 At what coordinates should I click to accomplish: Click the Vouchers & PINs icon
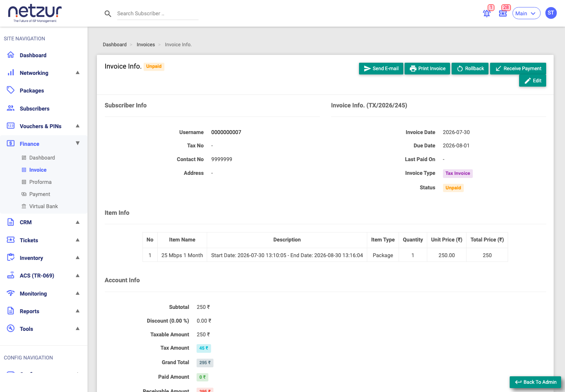[x=11, y=126]
